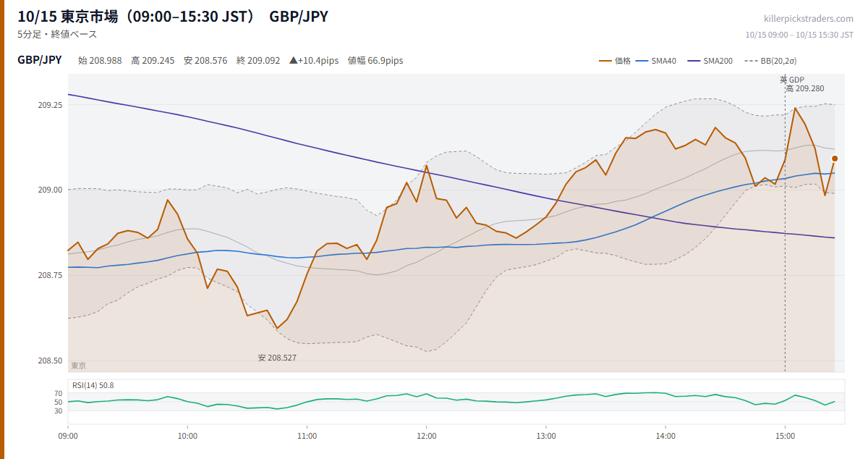Click the 始 208.988 open value
Screen dimensions: 868x459
pos(100,61)
